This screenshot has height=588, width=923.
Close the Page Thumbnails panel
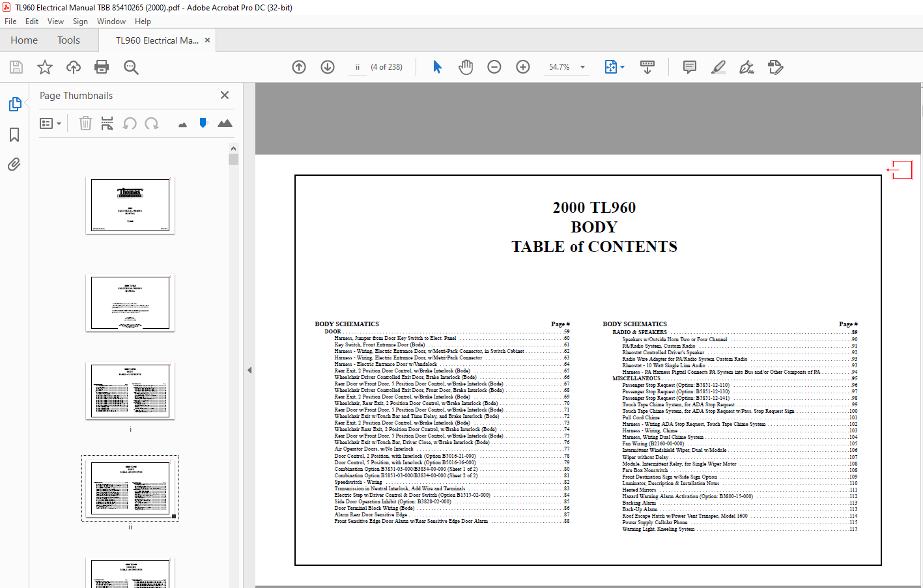point(225,95)
